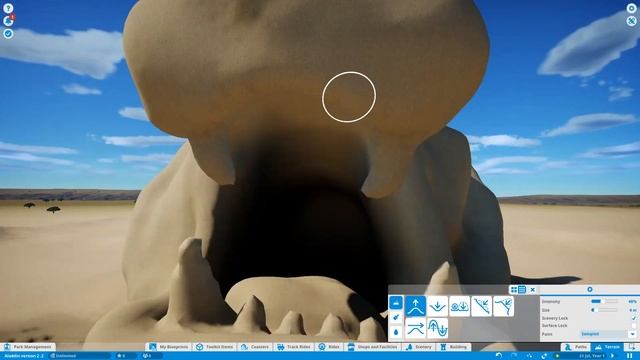This screenshot has width=640, height=360.
Task: Open the Coasters tab
Action: pos(255,347)
